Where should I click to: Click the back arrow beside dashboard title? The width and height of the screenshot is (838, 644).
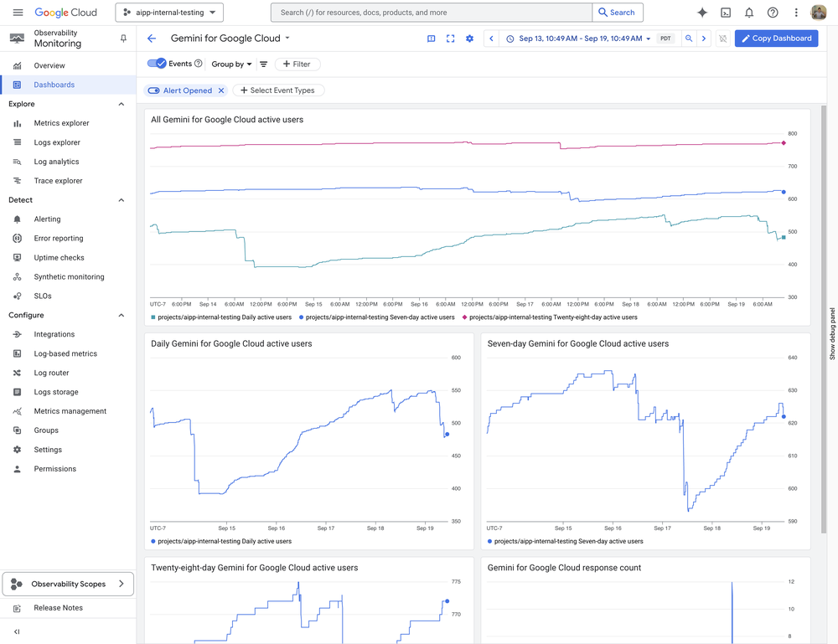click(152, 39)
